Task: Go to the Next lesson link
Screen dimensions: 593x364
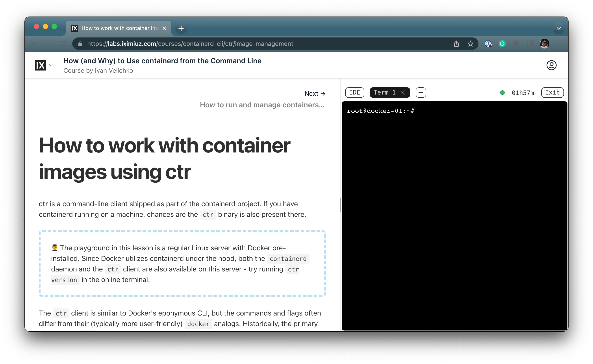Action: [x=315, y=93]
